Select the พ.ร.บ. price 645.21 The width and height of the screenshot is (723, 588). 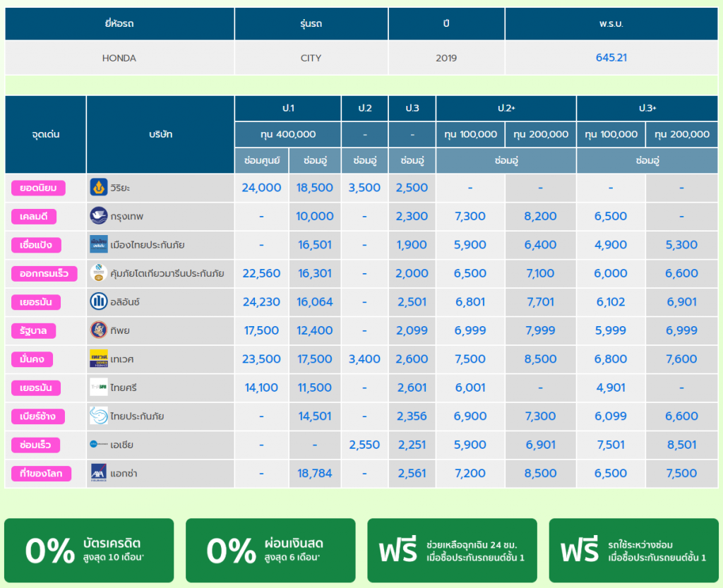tap(611, 58)
